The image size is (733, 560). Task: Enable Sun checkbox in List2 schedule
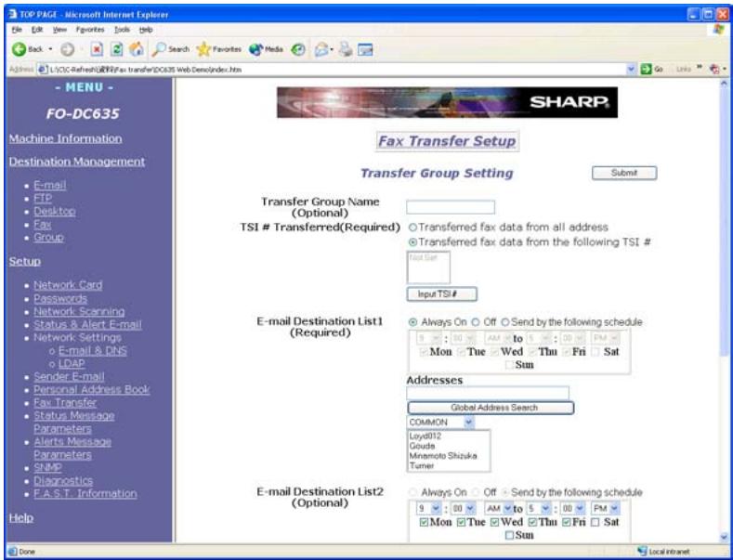(509, 535)
